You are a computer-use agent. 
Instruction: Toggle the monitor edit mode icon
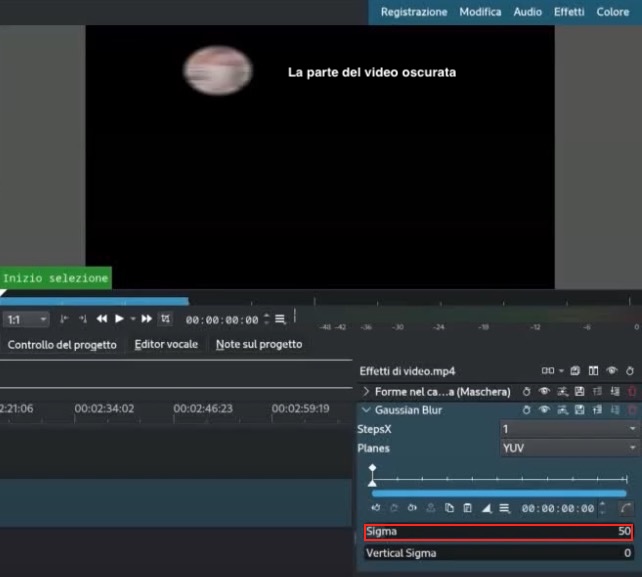point(165,319)
